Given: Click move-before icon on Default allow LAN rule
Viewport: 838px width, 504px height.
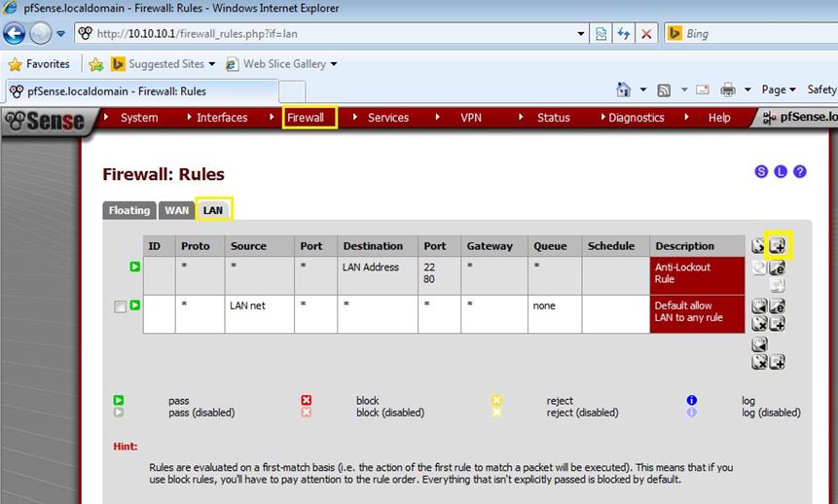Looking at the screenshot, I should coord(759,306).
